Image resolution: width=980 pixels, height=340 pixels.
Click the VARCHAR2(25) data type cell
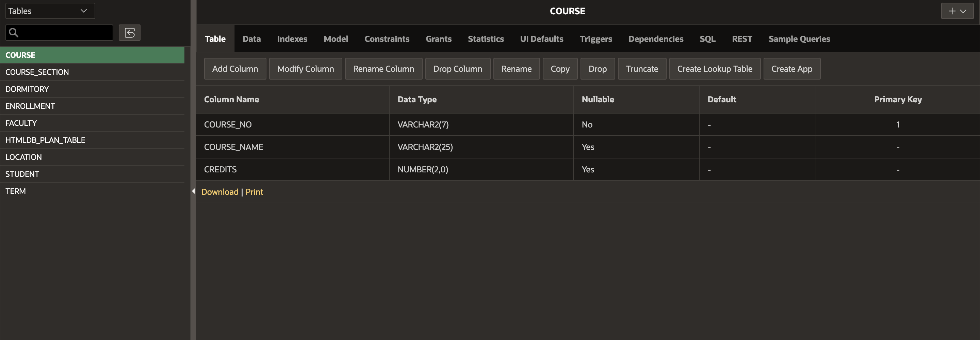tap(481, 147)
